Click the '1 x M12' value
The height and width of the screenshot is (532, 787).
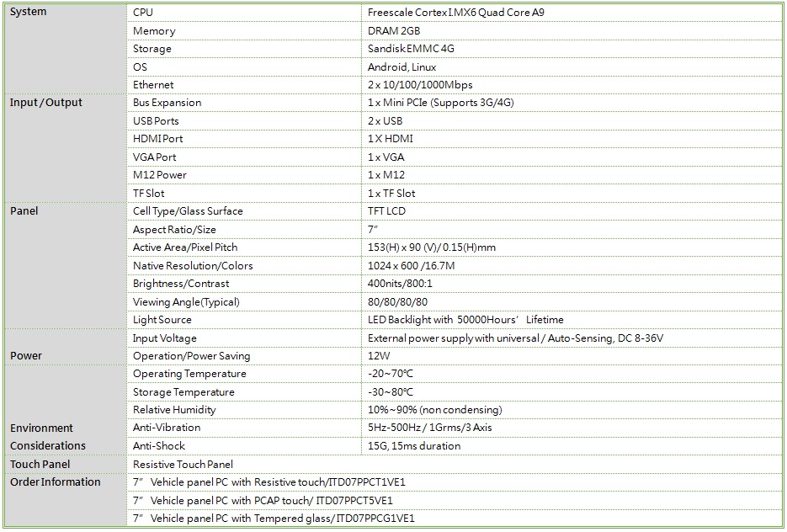tap(386, 174)
